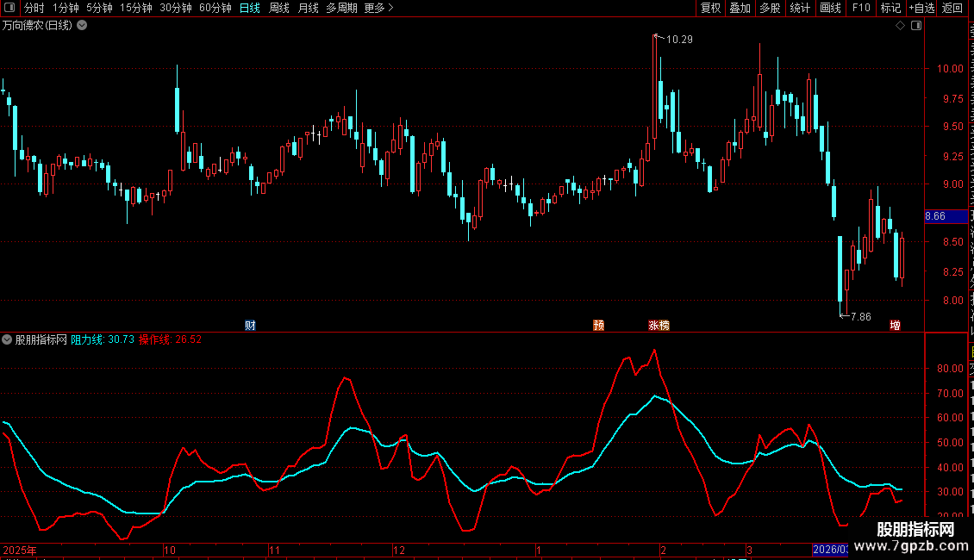Switch to 分时 intraday view
Screen dimensions: 974x560
(x=34, y=8)
